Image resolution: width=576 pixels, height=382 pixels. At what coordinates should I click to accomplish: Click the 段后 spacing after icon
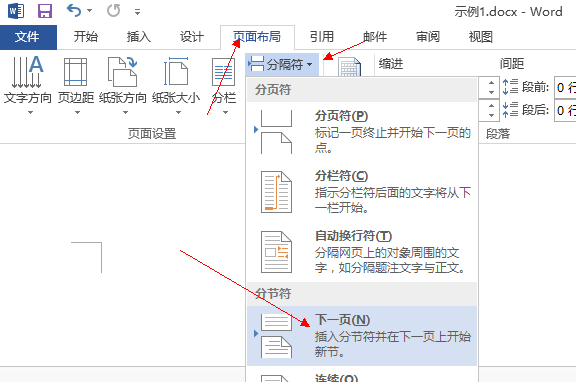(x=510, y=109)
